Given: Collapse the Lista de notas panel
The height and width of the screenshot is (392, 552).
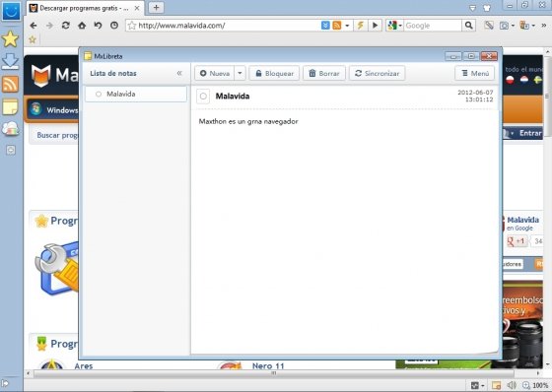Looking at the screenshot, I should [179, 73].
